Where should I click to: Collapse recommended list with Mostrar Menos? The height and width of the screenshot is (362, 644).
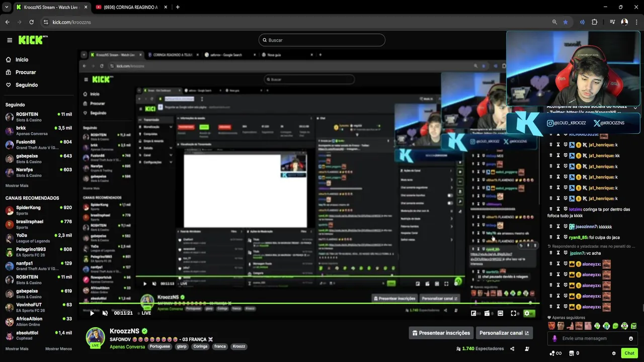pos(58,348)
